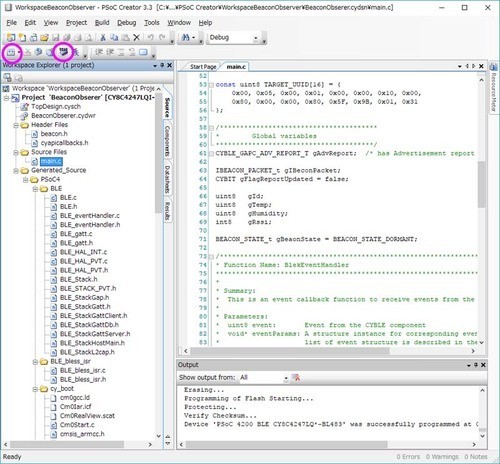The image size is (500, 464).
Task: Open the Build menu
Action: 102,23
